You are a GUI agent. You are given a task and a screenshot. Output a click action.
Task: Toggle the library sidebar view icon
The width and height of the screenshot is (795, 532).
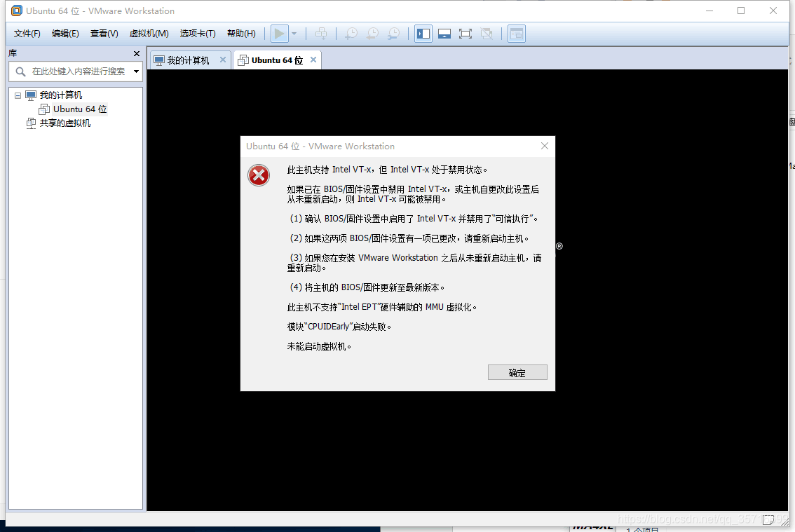(x=423, y=34)
